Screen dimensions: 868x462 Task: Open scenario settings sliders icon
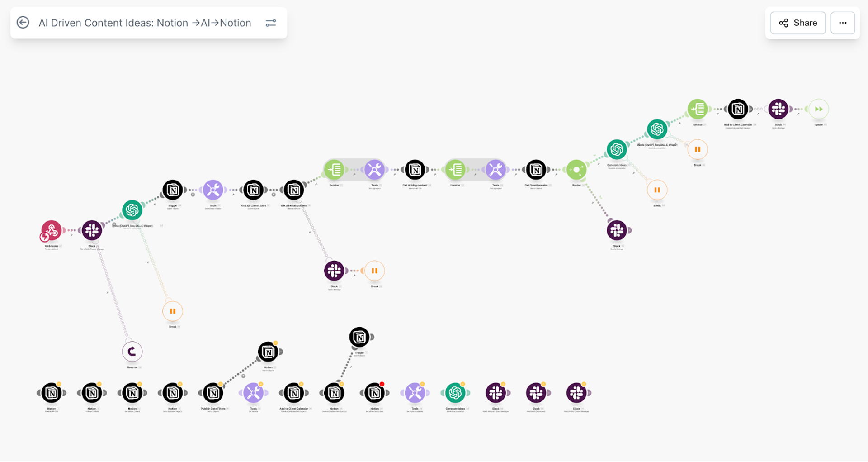(x=271, y=23)
